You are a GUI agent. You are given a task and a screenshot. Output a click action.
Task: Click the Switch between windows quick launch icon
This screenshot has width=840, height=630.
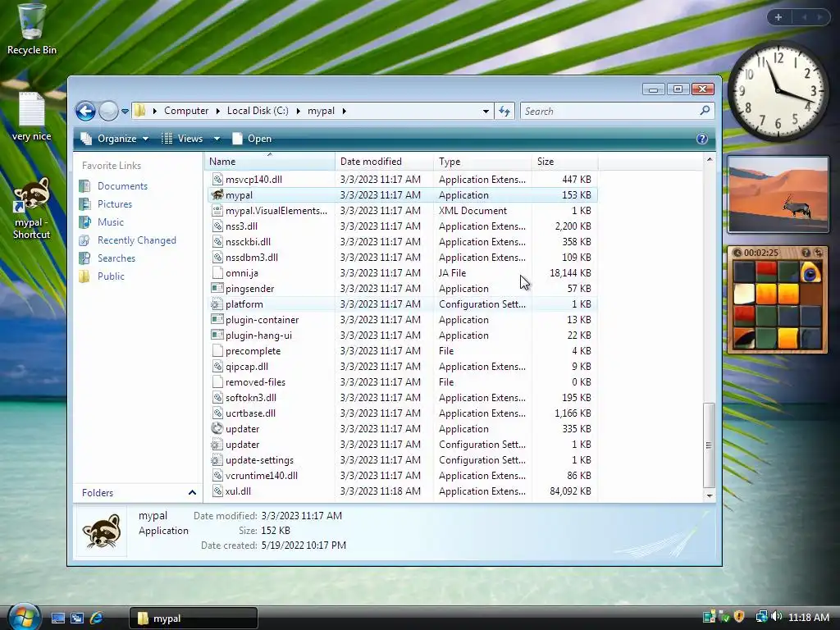coord(77,618)
